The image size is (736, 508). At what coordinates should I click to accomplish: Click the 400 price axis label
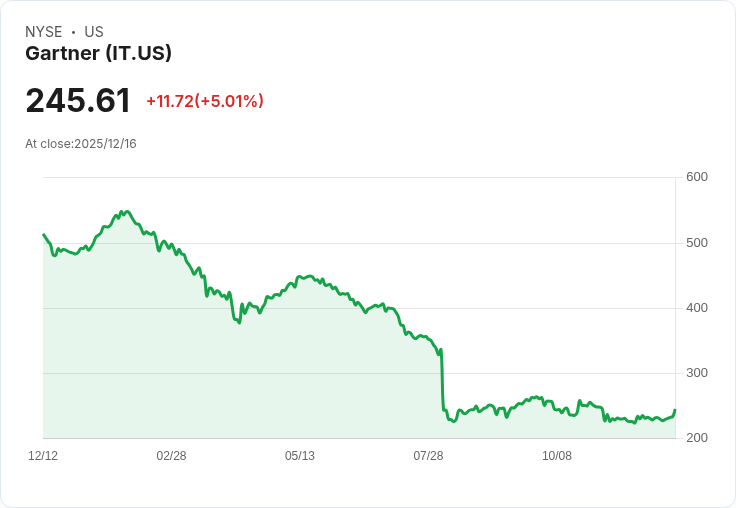click(697, 308)
